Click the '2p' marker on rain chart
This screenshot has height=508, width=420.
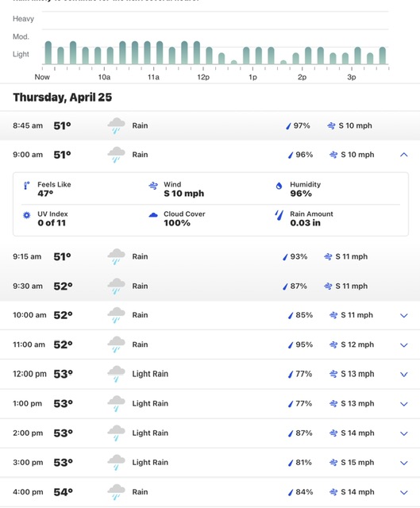tap(302, 77)
